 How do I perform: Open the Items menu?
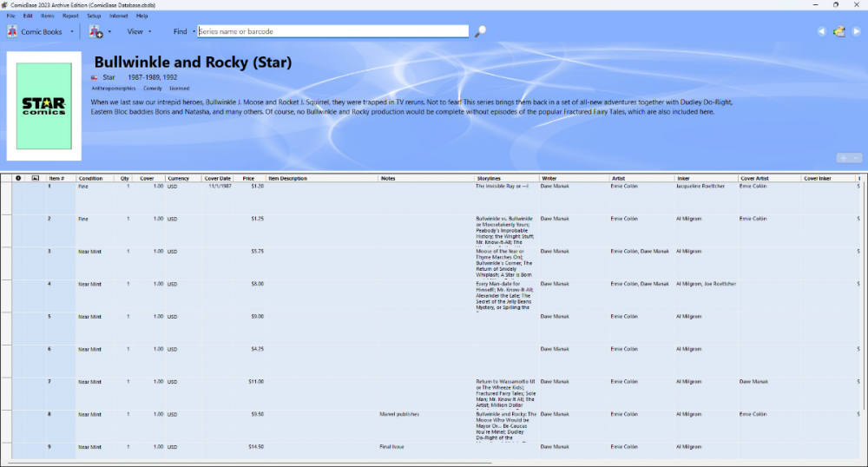point(48,16)
